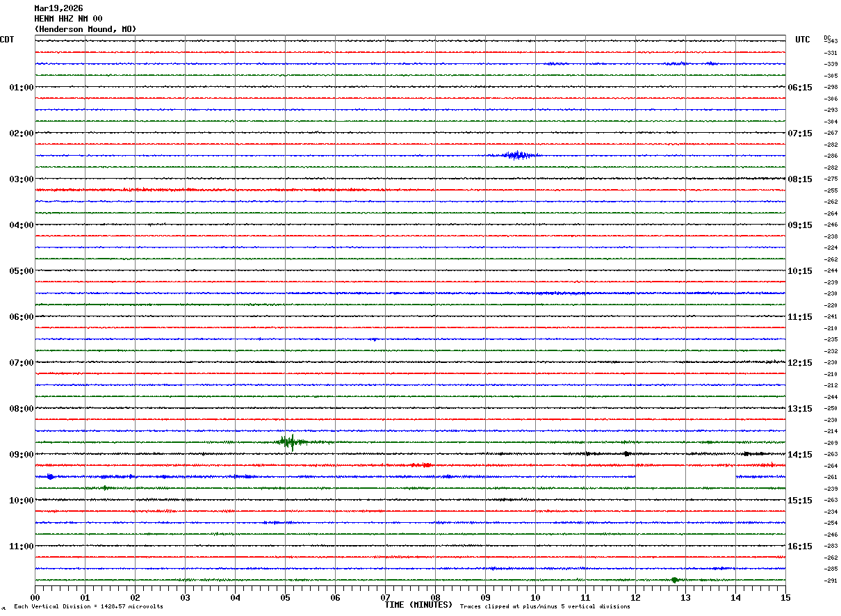Click the small green burst on the bottom trace

(x=674, y=580)
